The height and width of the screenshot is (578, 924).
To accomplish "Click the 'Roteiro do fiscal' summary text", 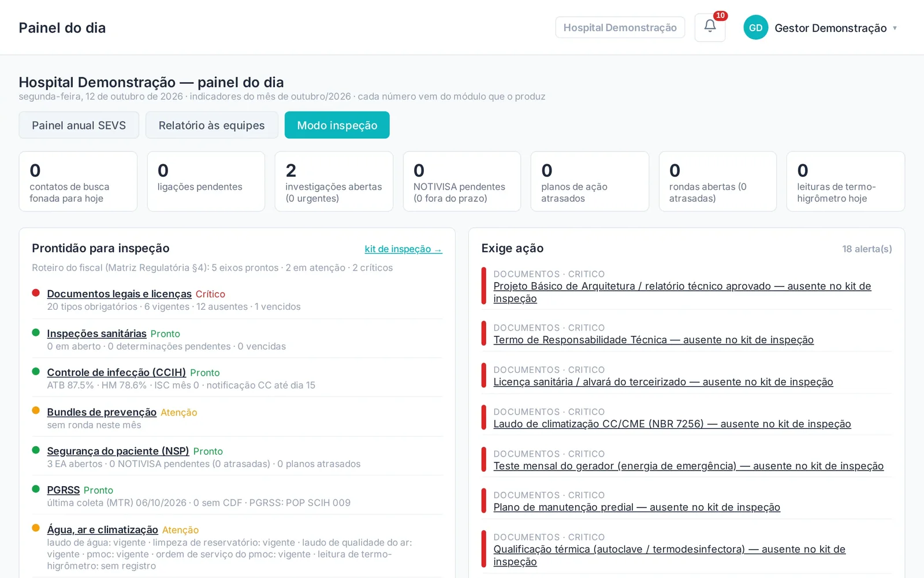I will (212, 268).
